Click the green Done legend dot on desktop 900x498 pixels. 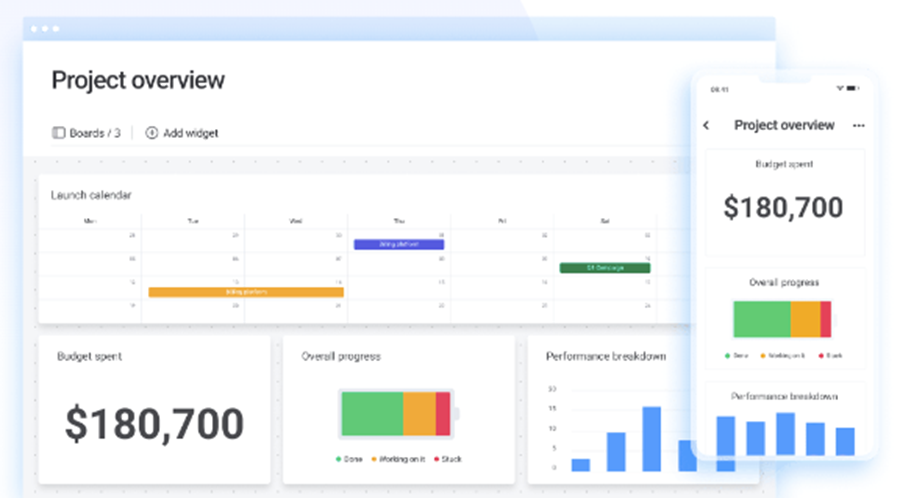[338, 459]
